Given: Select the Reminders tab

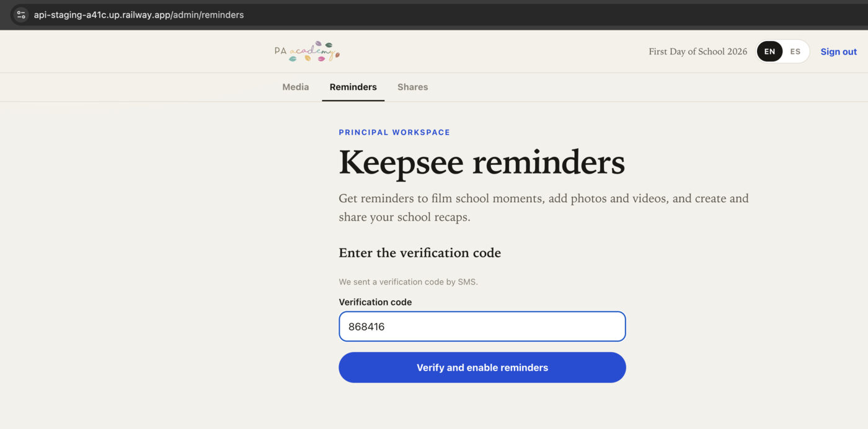Looking at the screenshot, I should tap(353, 87).
